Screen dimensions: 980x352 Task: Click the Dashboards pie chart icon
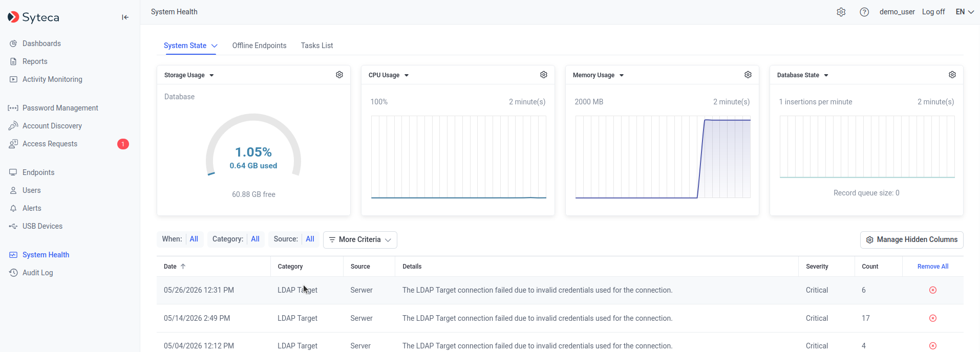[x=13, y=43]
